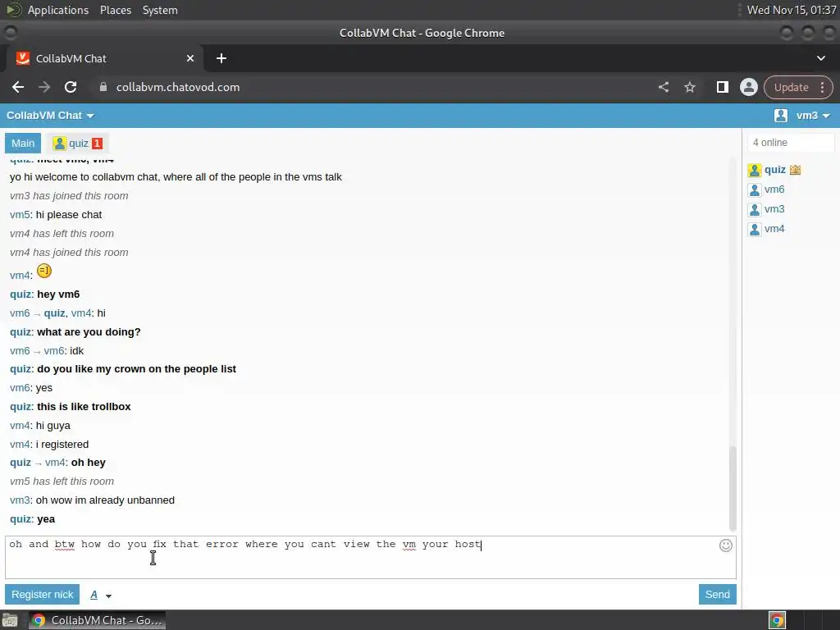840x630 pixels.
Task: Send the typed chat message
Action: [x=717, y=595]
